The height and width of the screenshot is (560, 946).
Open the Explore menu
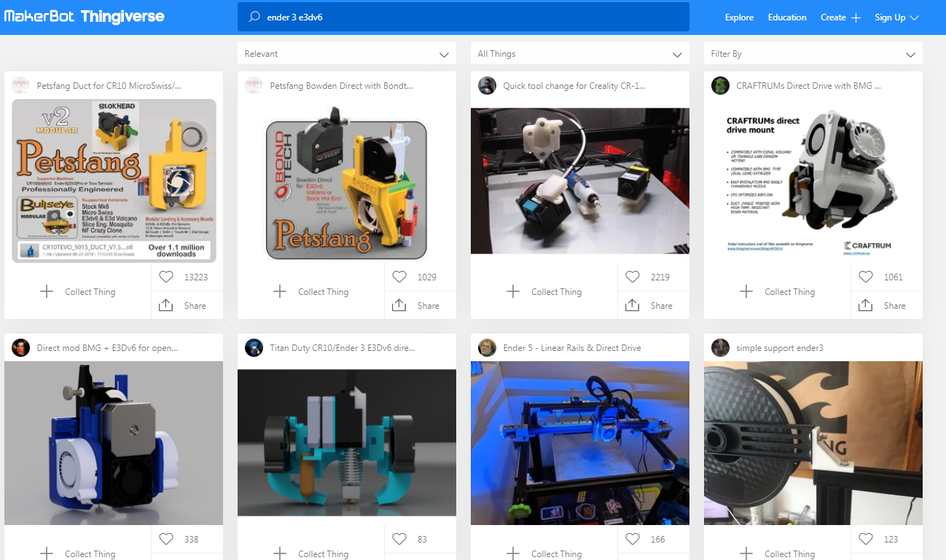[739, 17]
